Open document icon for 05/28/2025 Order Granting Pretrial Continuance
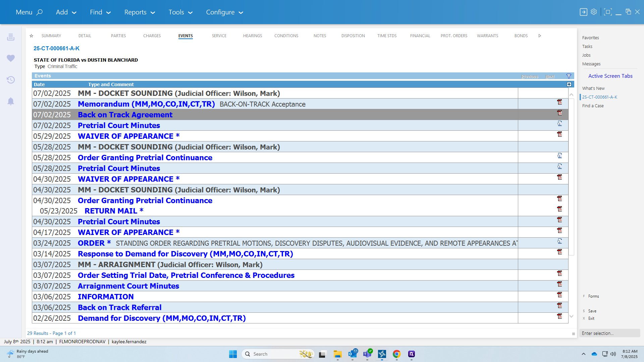The width and height of the screenshot is (644, 362). click(x=559, y=156)
